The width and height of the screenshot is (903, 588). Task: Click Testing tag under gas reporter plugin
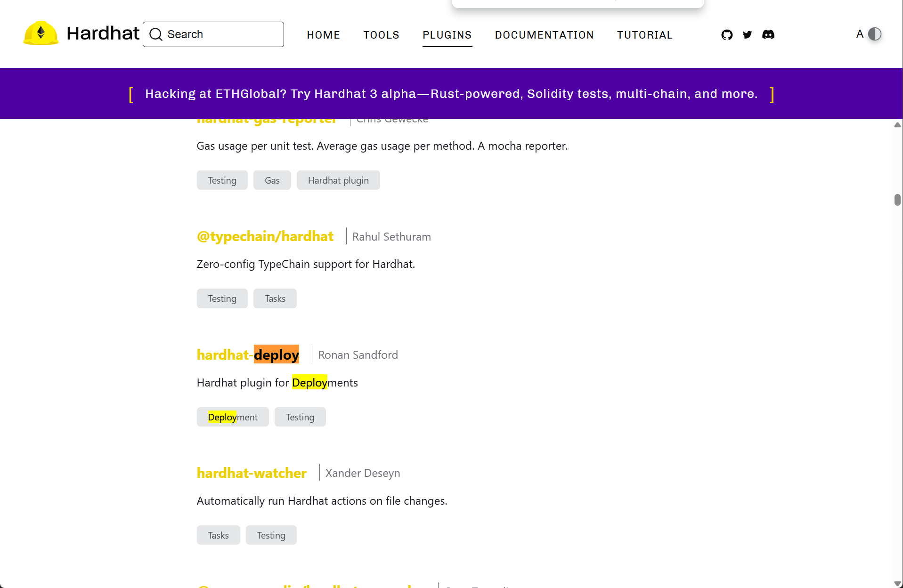[x=222, y=180]
